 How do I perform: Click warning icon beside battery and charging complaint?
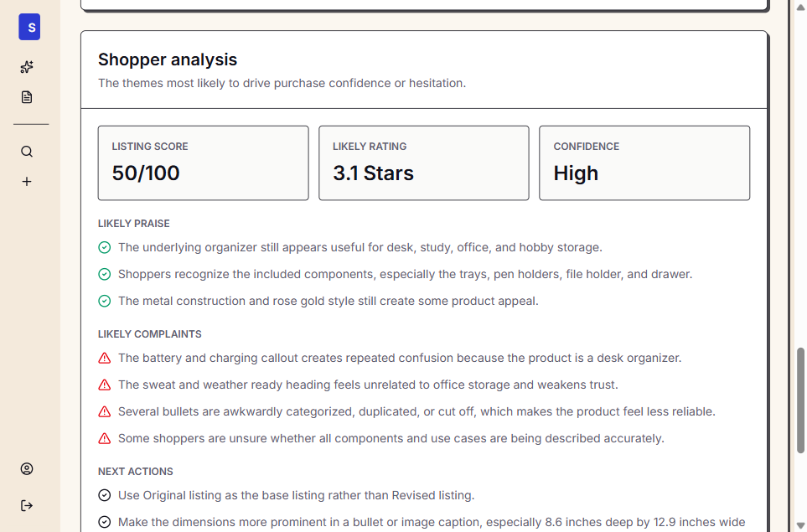tap(105, 358)
